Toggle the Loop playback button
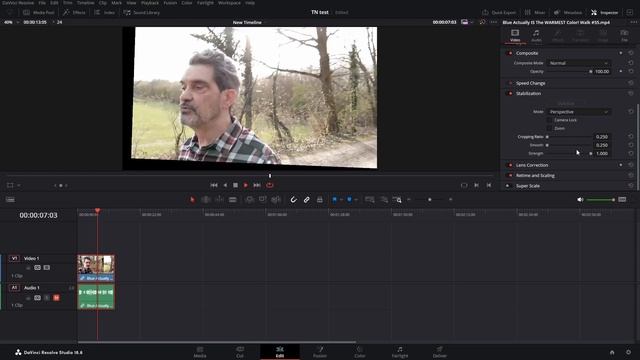The image size is (640, 360). tap(270, 185)
